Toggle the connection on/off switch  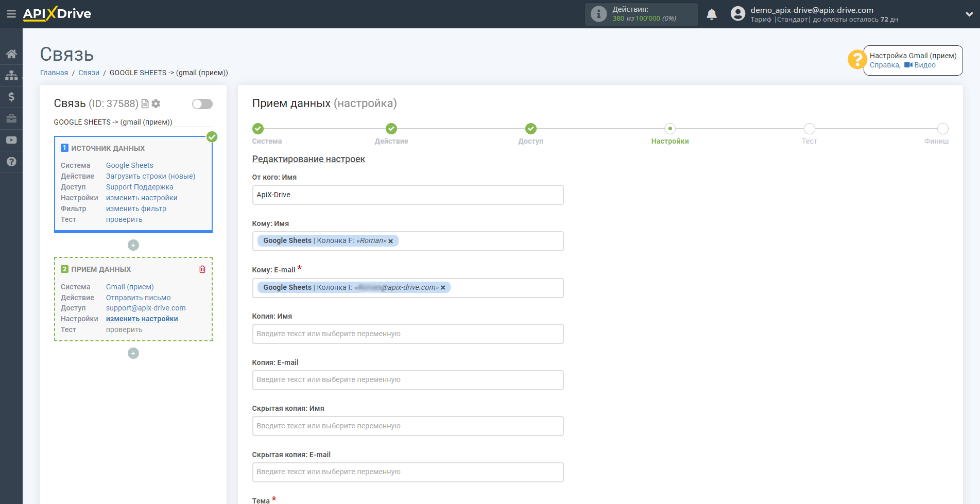click(202, 104)
